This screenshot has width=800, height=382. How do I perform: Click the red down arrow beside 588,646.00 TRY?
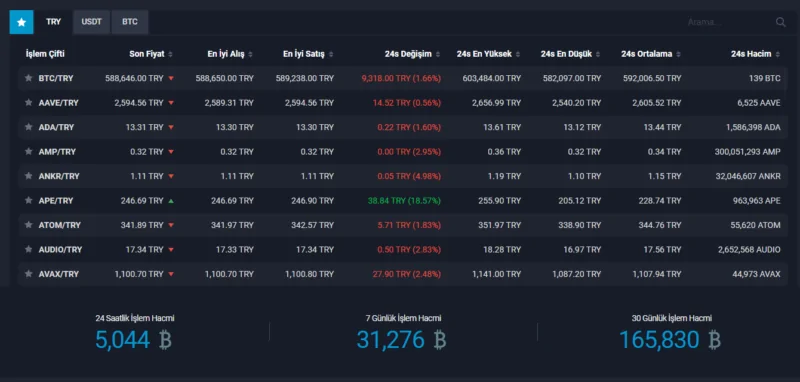pos(171,79)
